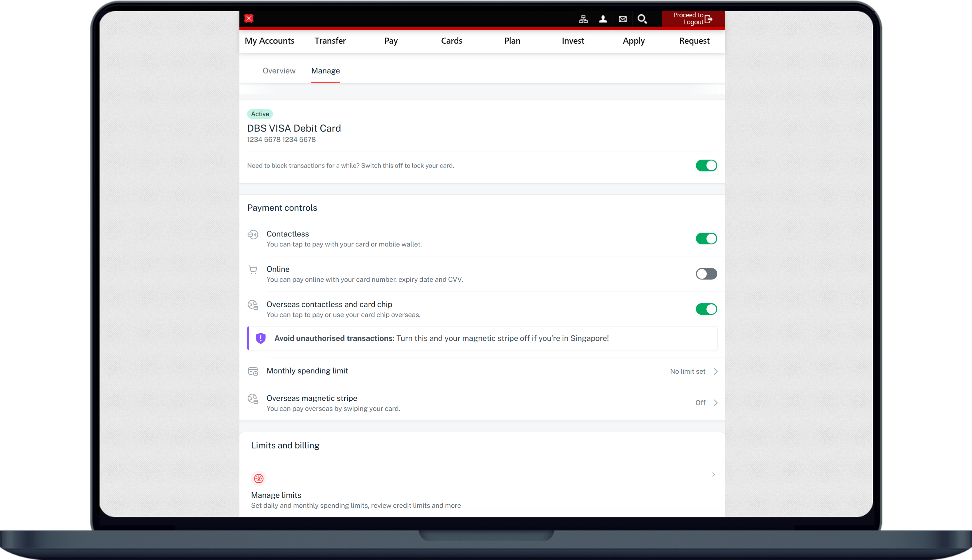
Task: Click the search magnifier icon
Action: tap(642, 19)
